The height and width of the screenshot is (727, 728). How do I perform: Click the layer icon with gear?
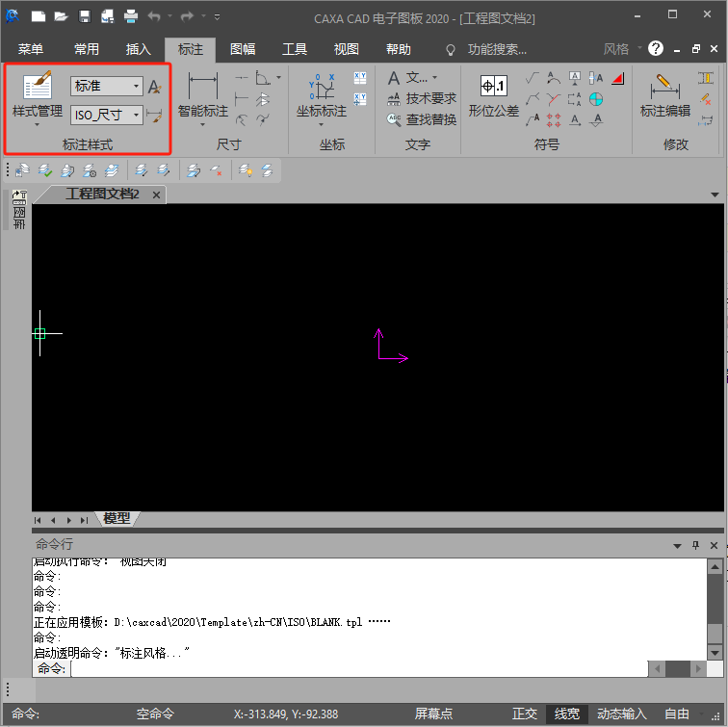coord(90,170)
